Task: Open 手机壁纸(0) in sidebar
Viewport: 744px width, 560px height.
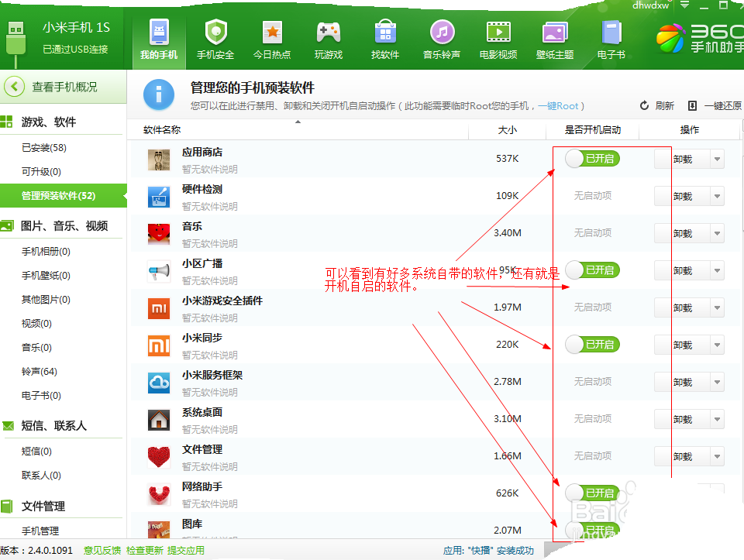Action: pyautogui.click(x=46, y=276)
